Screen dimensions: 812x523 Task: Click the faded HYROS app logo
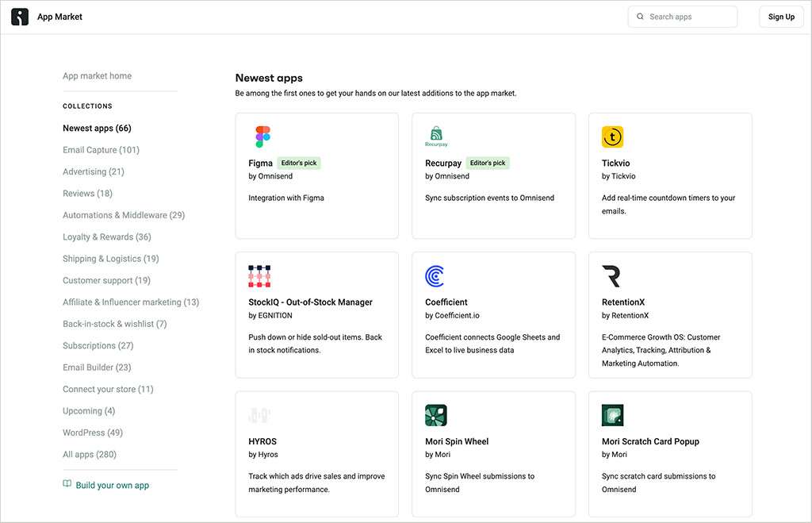(259, 415)
